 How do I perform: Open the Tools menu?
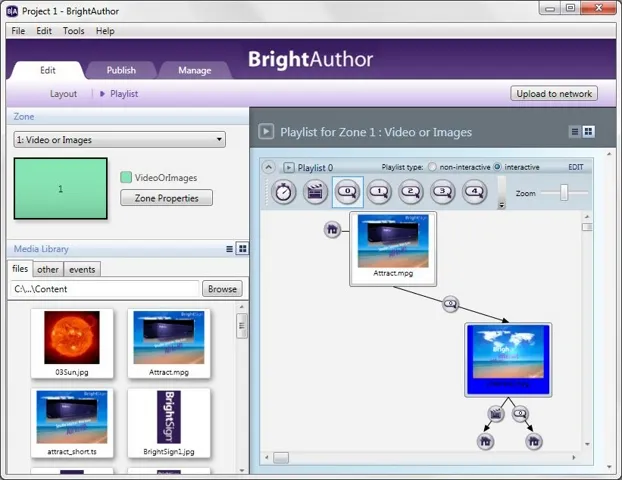pos(74,31)
